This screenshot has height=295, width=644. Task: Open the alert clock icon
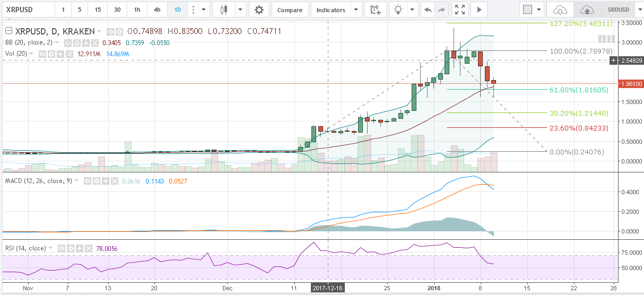375,10
